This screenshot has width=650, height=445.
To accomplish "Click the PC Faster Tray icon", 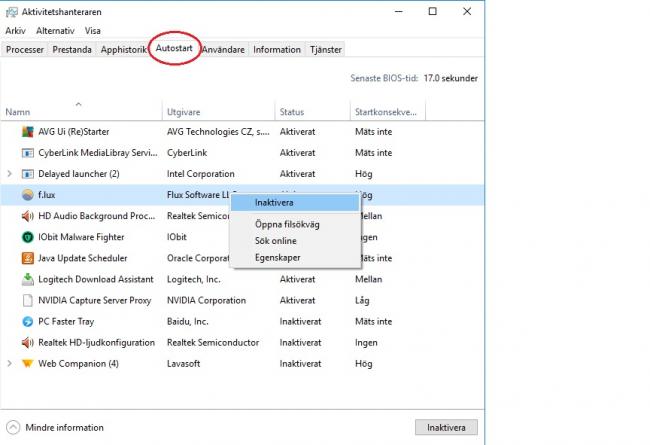I will 27,321.
